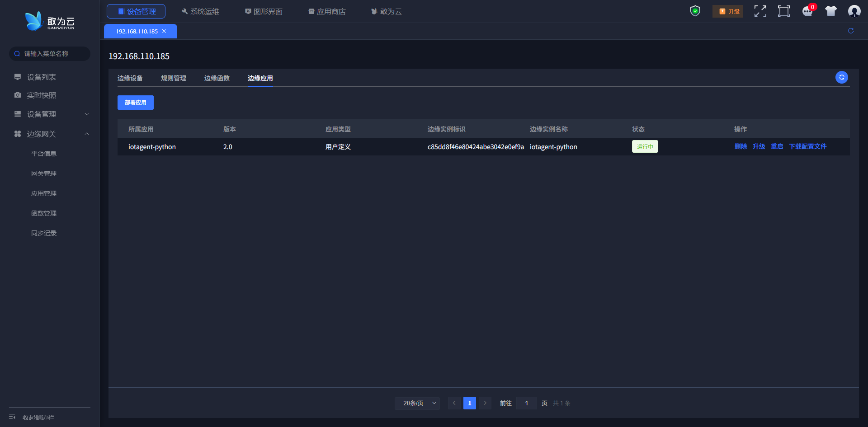Click 下载配置文件 link for iotagent-python
The width and height of the screenshot is (868, 427).
click(x=807, y=146)
